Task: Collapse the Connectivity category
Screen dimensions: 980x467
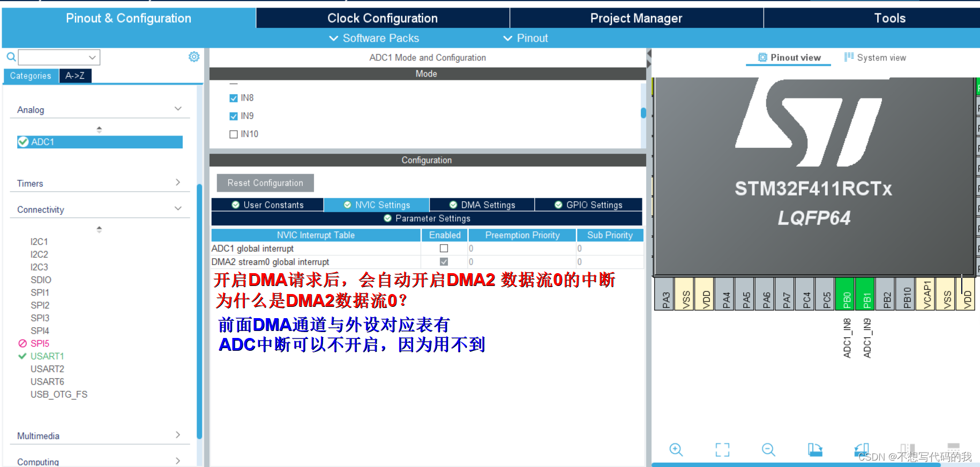Action: click(x=178, y=208)
